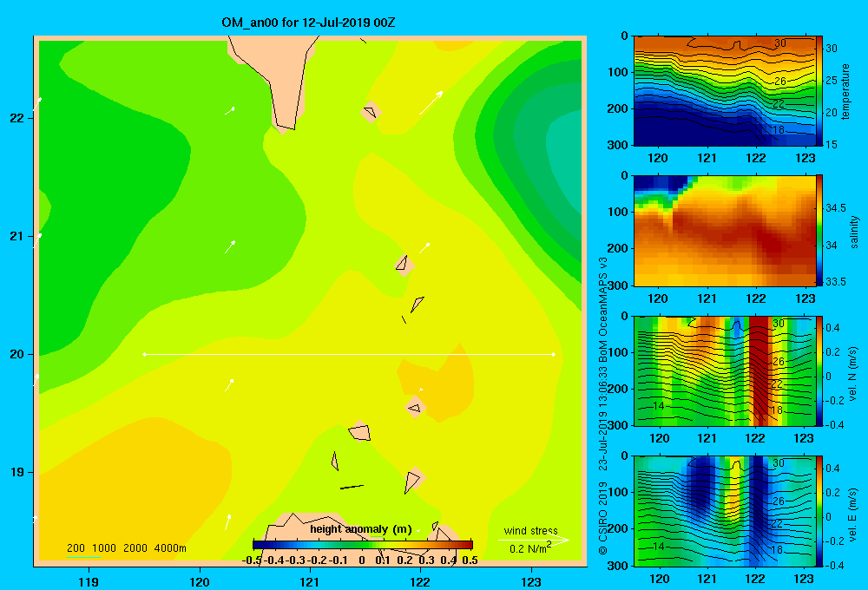Click the "15" tick on the temperature scale
Viewport: 868px width, 590px height.
pyautogui.click(x=832, y=144)
